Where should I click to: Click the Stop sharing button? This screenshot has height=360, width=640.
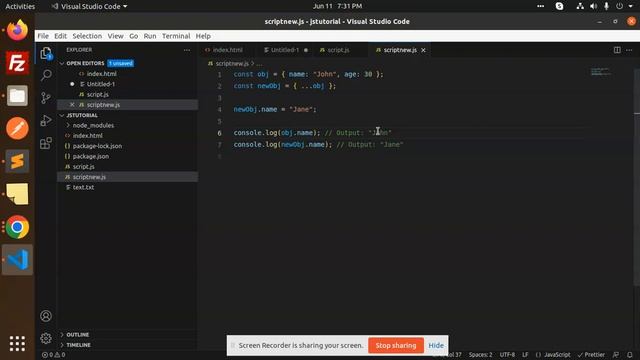coord(396,345)
